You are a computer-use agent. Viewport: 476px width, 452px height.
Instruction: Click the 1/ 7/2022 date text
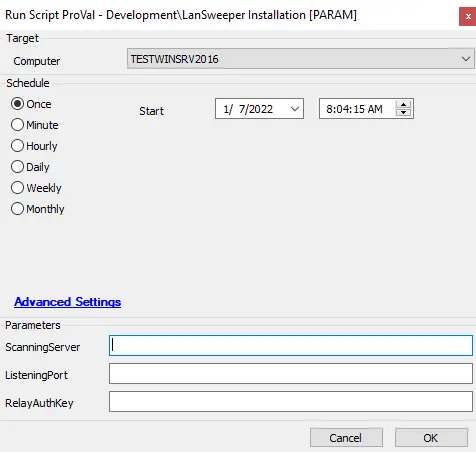coord(248,109)
